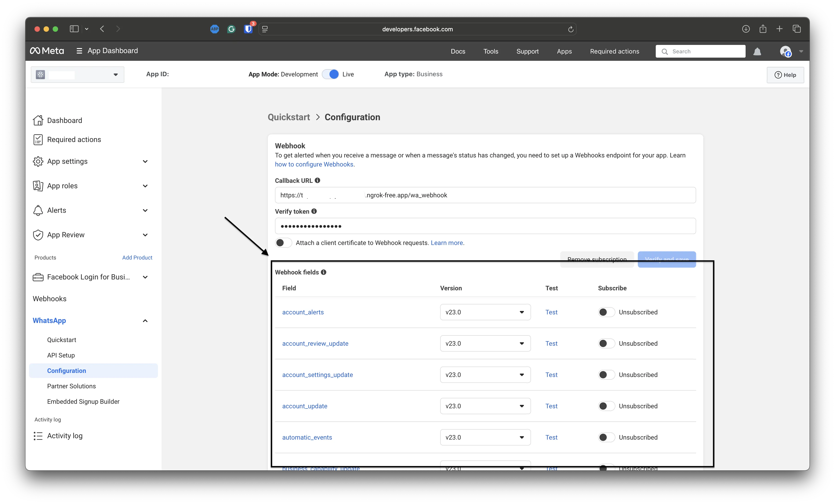Click the Safari sidebar toggle icon

[x=74, y=29]
